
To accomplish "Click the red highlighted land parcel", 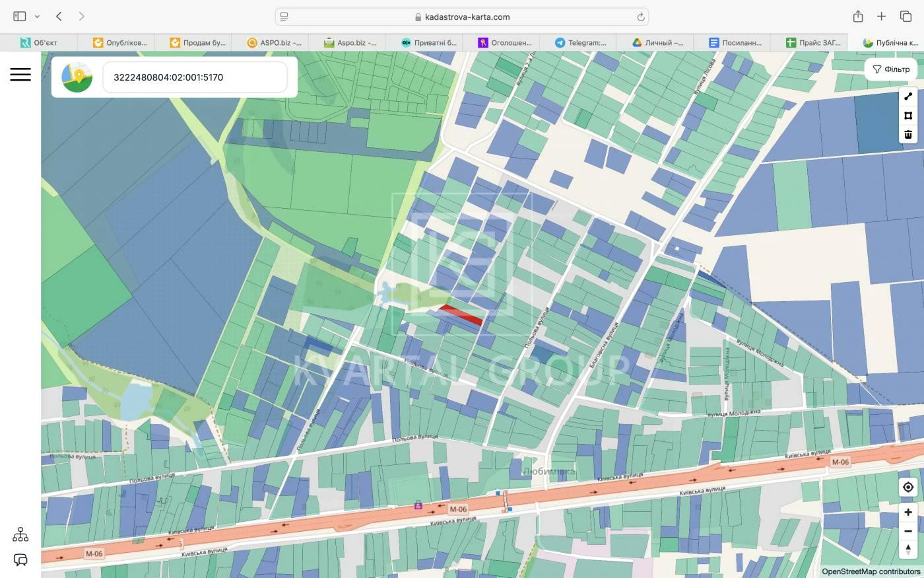I will coord(461,314).
